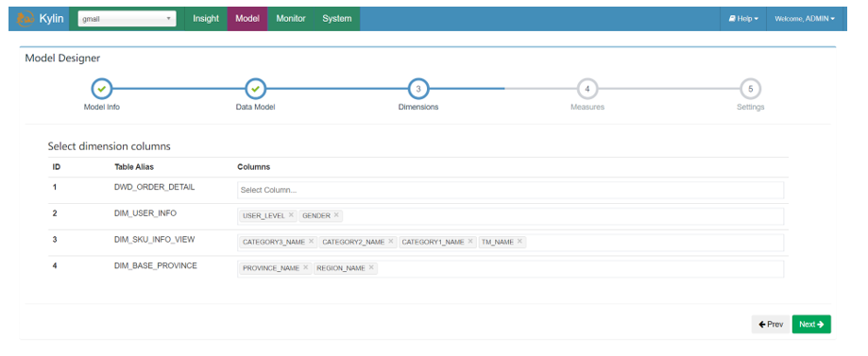Open the gmall project dropdown
The width and height of the screenshot is (868, 356).
pyautogui.click(x=127, y=19)
